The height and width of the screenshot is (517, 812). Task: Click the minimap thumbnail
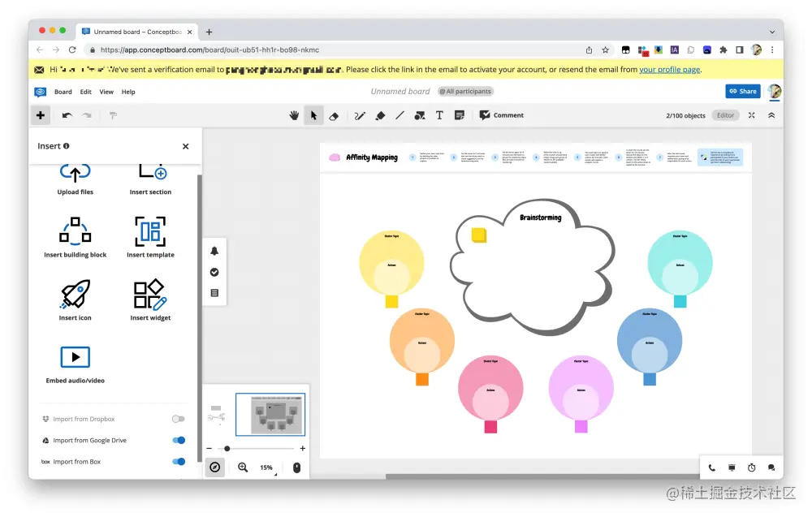(x=270, y=415)
